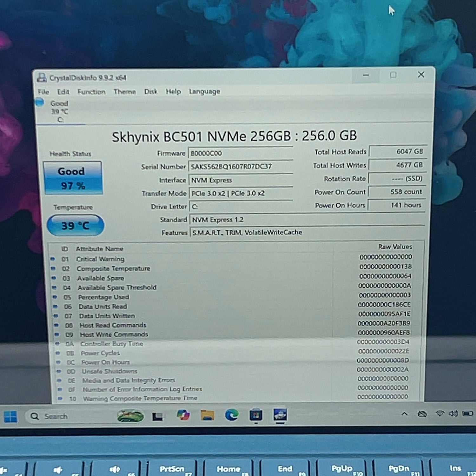Select the Media and Data Integrity Errors row
Screen dimensions: 476x476
(237, 380)
